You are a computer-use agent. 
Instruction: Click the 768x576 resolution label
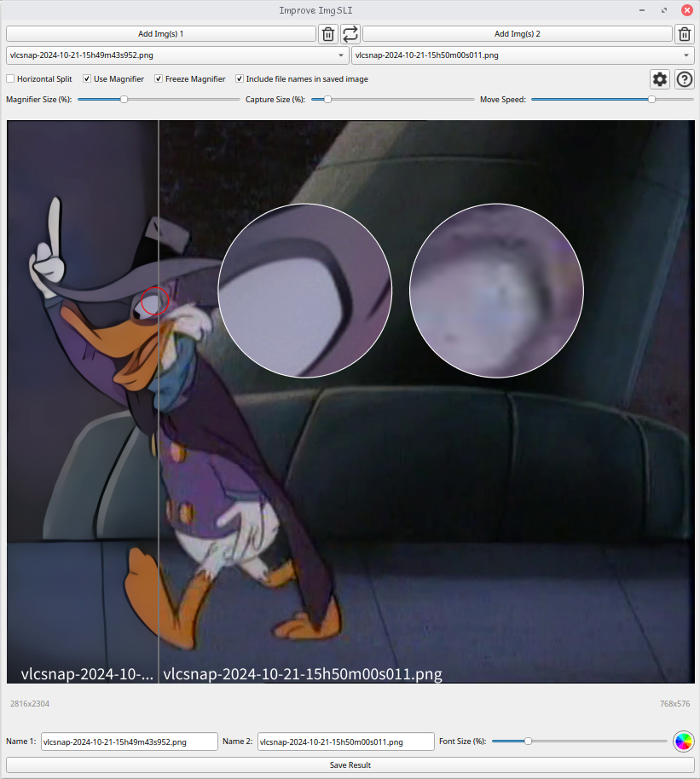(x=674, y=703)
